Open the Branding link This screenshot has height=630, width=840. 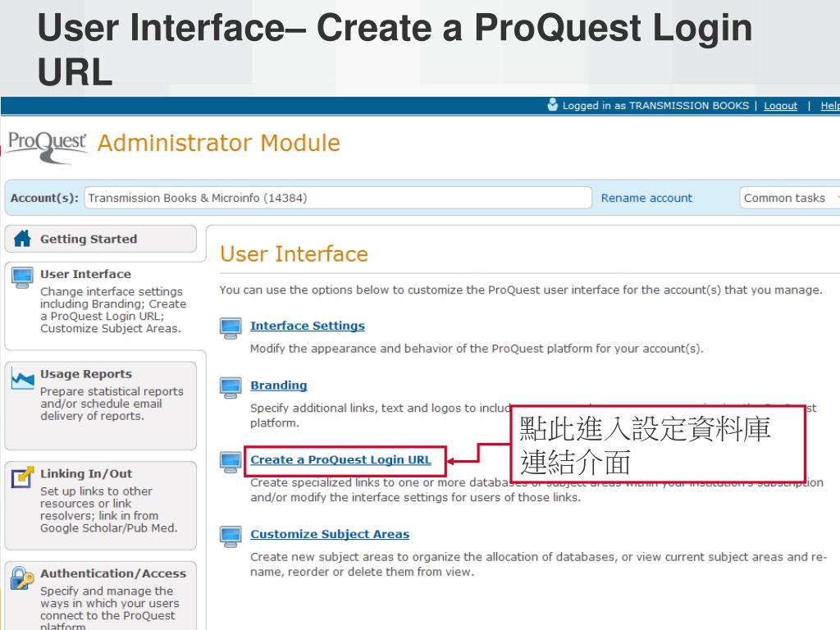[x=279, y=386]
